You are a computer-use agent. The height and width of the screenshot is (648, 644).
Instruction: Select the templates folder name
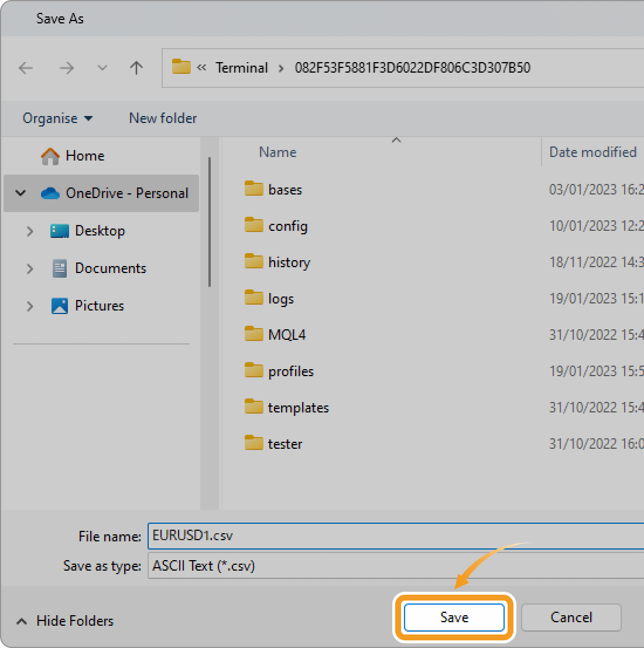click(x=298, y=408)
